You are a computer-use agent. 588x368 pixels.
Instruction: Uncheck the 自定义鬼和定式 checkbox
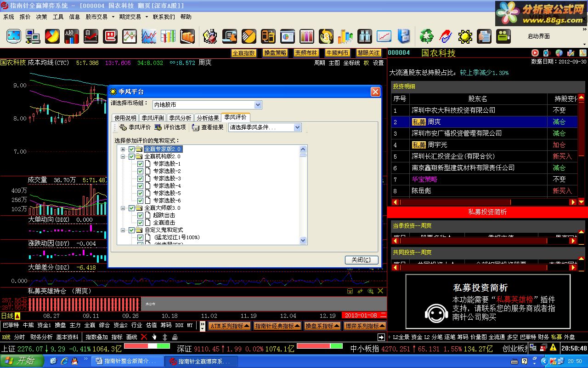click(132, 230)
